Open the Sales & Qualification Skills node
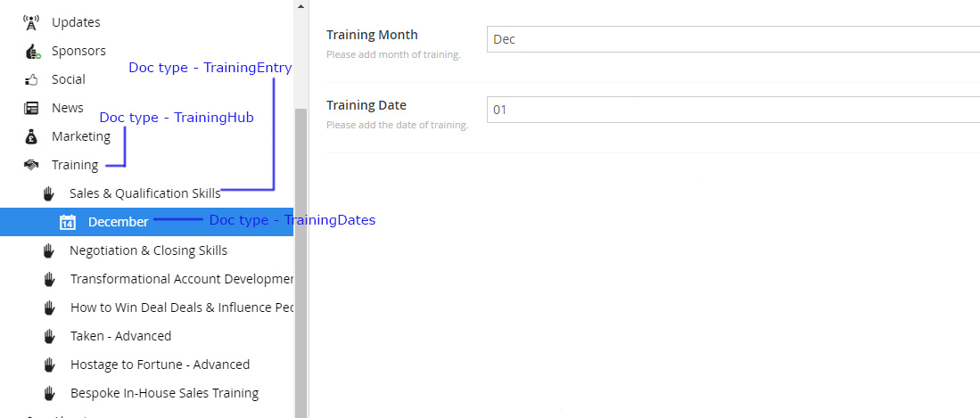The width and height of the screenshot is (980, 418). click(x=144, y=193)
